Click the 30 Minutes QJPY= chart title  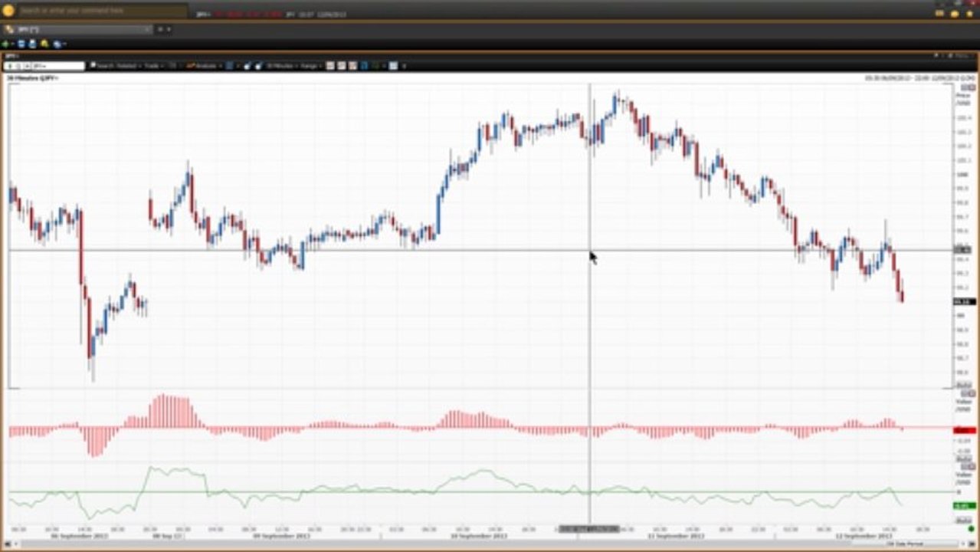[32, 78]
